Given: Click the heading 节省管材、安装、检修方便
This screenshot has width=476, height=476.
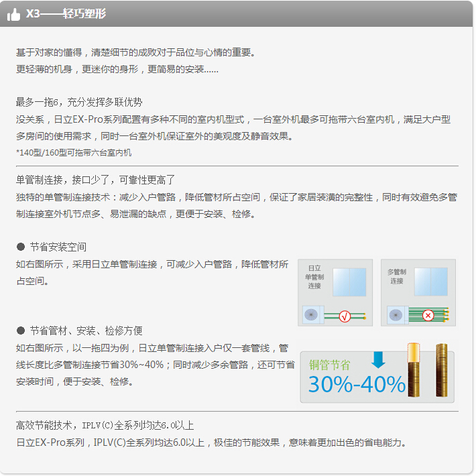Looking at the screenshot, I should [x=86, y=331].
